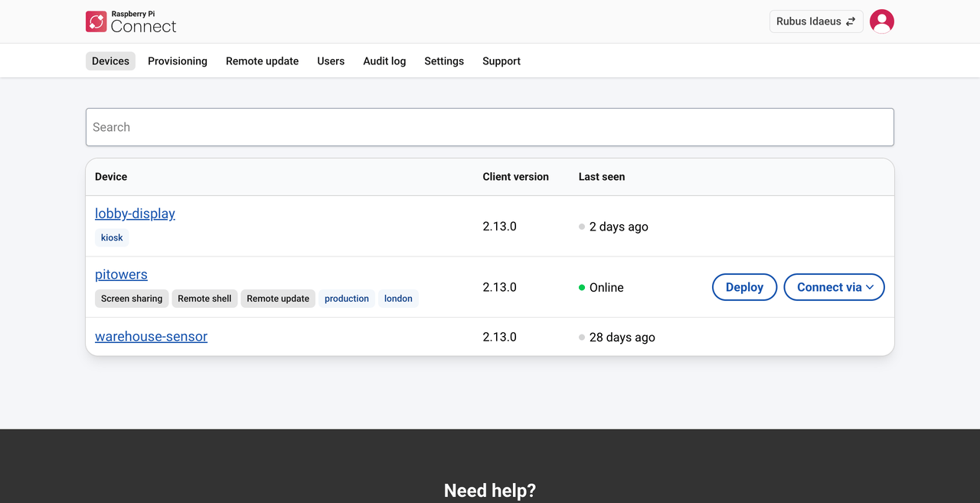
Task: Navigate to the Support tab
Action: click(501, 61)
